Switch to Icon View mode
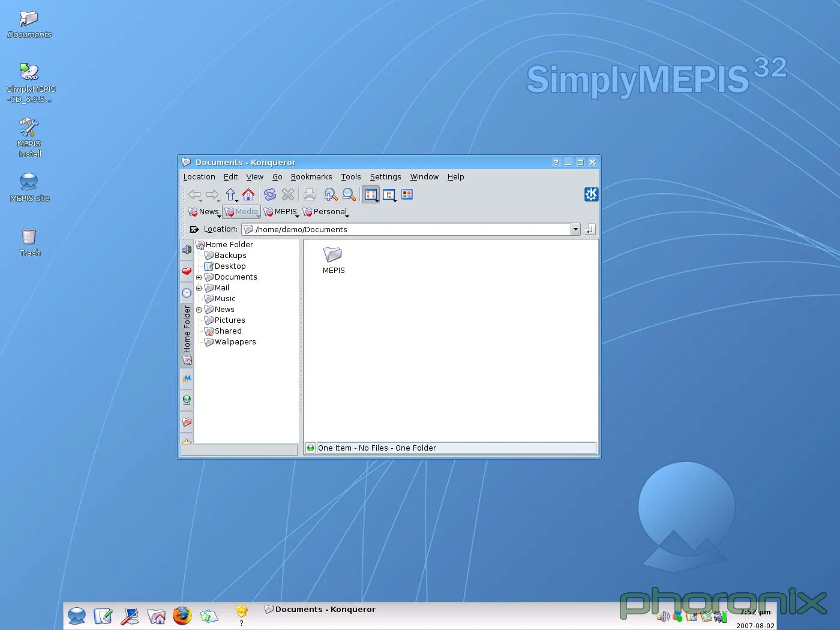 click(371, 194)
